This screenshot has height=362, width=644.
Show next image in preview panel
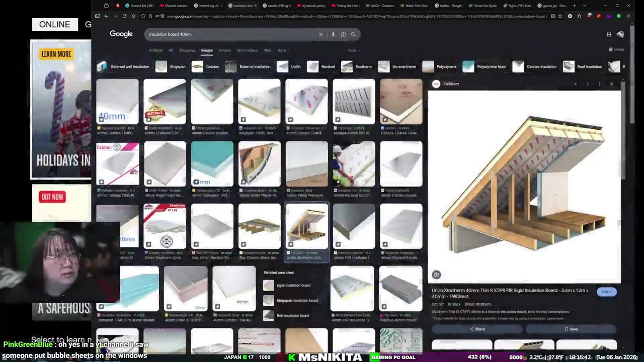(587, 84)
